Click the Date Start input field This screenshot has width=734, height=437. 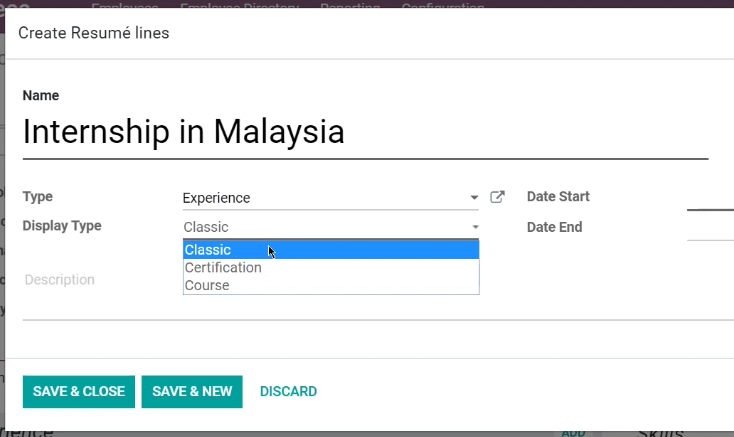click(x=710, y=198)
